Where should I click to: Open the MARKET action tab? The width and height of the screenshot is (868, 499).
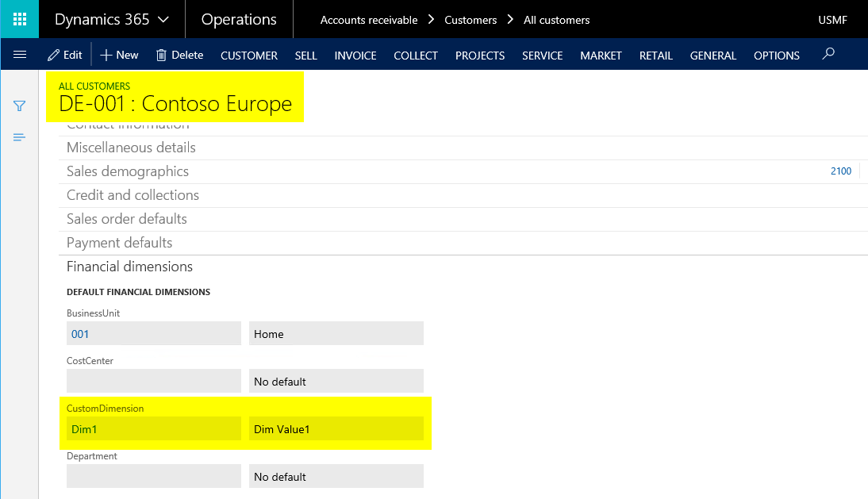(x=601, y=56)
